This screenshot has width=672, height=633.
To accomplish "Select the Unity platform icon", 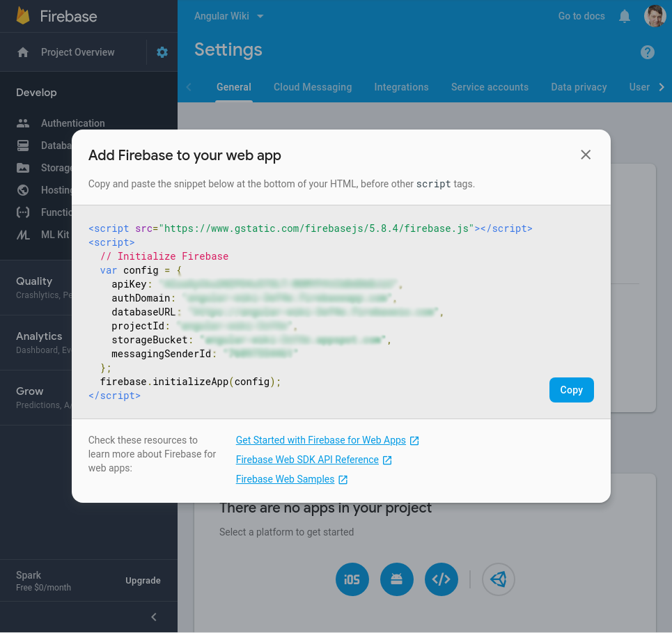I will (x=499, y=579).
